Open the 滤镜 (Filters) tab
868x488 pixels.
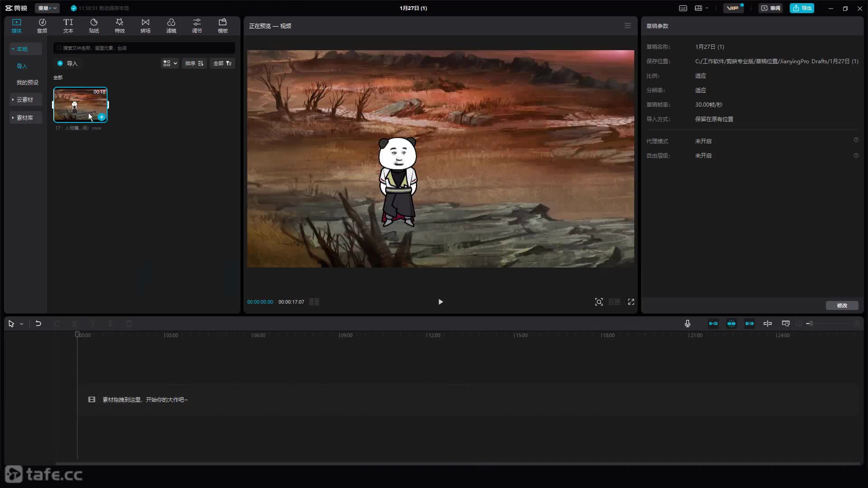(x=171, y=26)
